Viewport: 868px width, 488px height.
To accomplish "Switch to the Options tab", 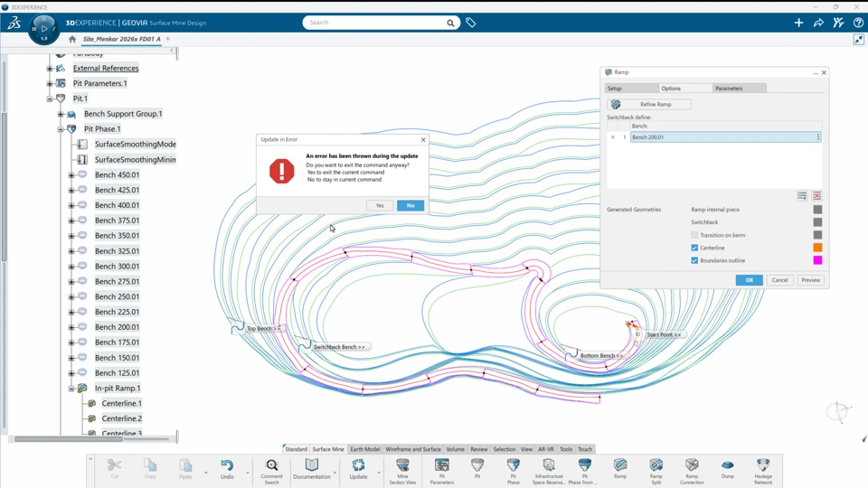I will pyautogui.click(x=685, y=89).
